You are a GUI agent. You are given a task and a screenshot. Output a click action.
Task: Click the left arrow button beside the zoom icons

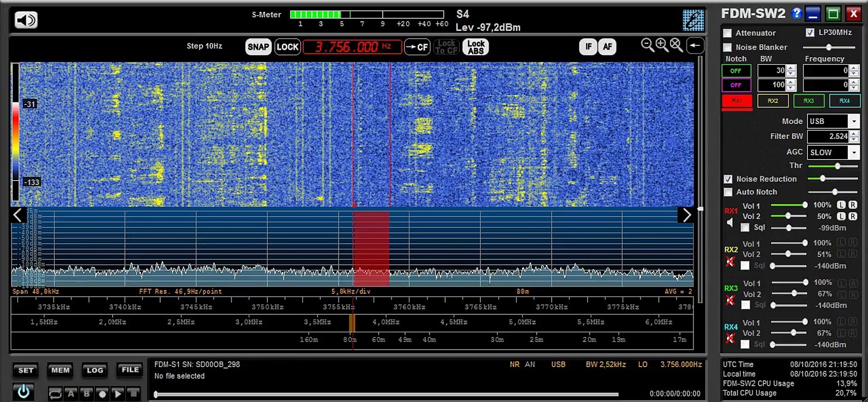click(695, 46)
